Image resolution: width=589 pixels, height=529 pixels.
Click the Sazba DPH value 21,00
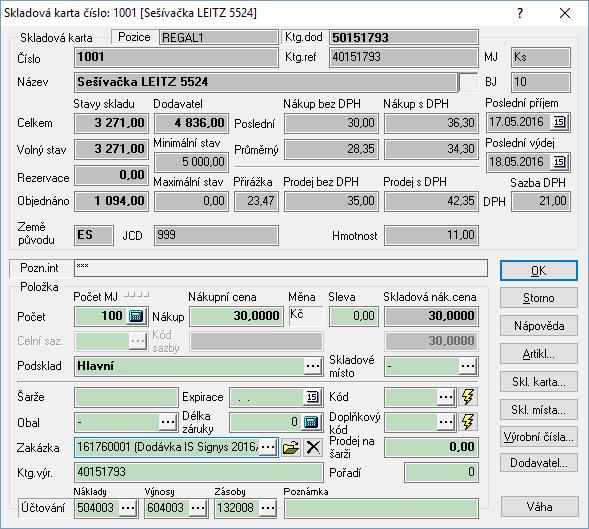click(541, 201)
